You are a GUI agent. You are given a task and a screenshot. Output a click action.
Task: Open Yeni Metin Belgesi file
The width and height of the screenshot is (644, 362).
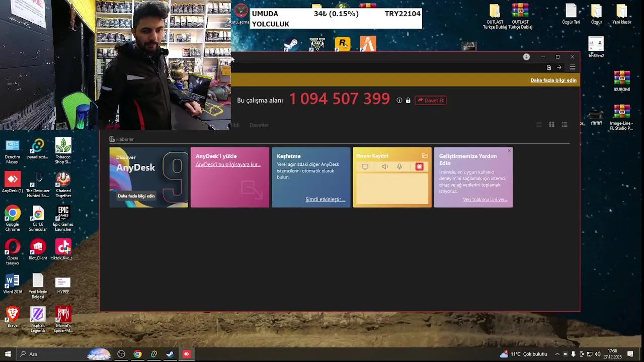[38, 286]
